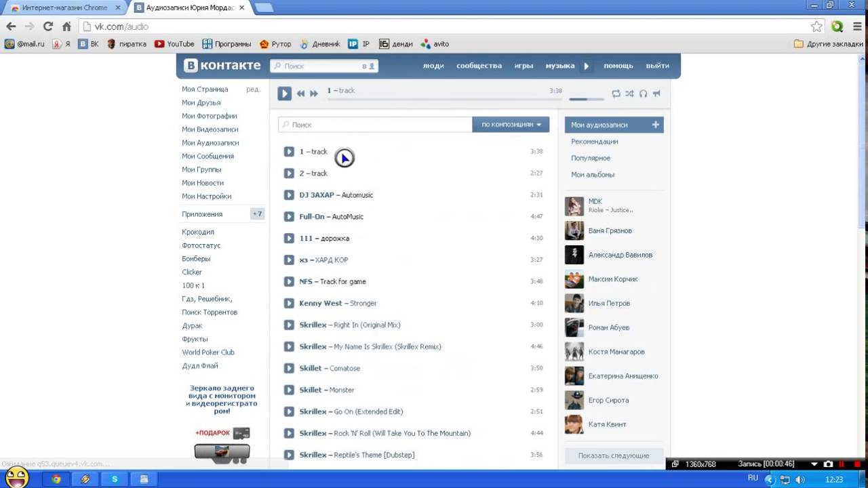868x488 pixels.
Task: Bookmark this page with the star icon
Action: (816, 26)
